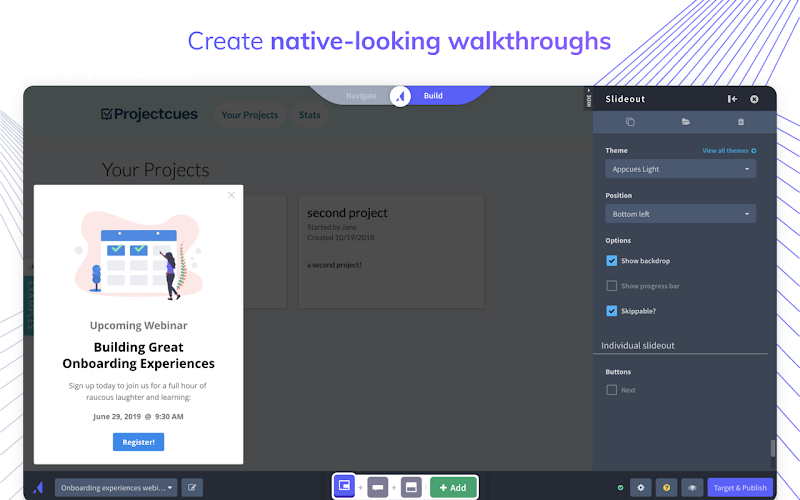The width and height of the screenshot is (800, 500).
Task: Dock panel with the arrow-to-bar icon
Action: click(x=732, y=99)
